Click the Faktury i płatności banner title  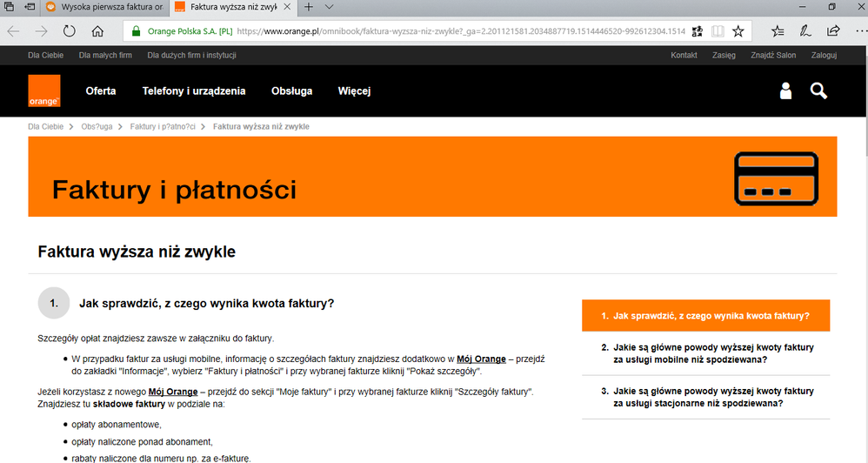[174, 190]
